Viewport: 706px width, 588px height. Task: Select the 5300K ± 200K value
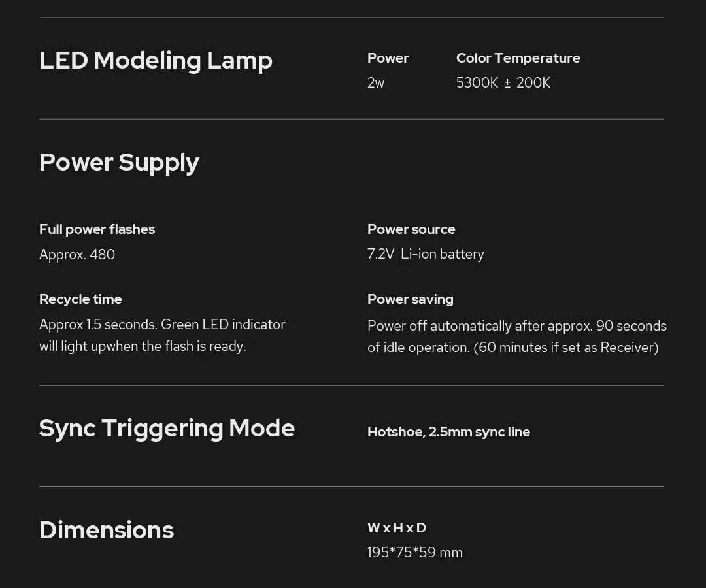pos(503,83)
